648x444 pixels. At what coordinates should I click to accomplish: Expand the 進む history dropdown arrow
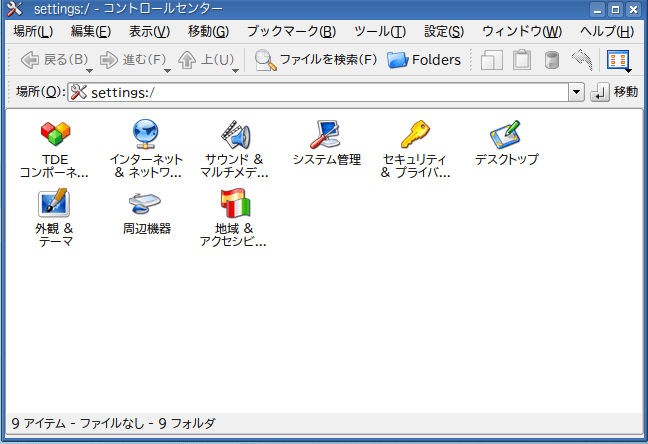(167, 71)
